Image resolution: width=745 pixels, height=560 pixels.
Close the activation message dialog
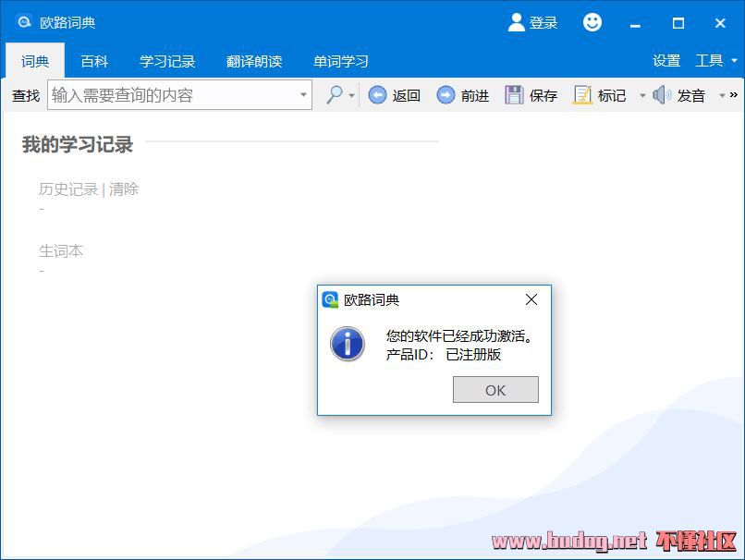click(531, 299)
